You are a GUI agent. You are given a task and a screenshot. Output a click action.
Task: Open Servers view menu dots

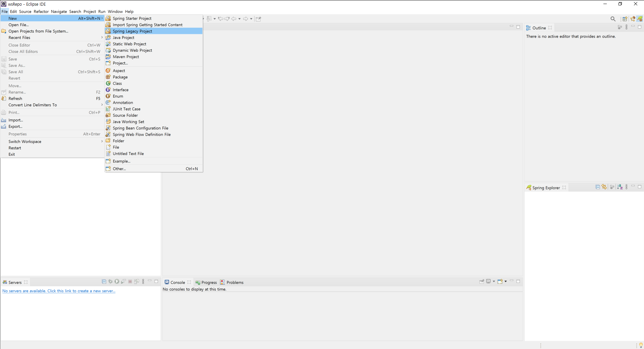click(143, 282)
